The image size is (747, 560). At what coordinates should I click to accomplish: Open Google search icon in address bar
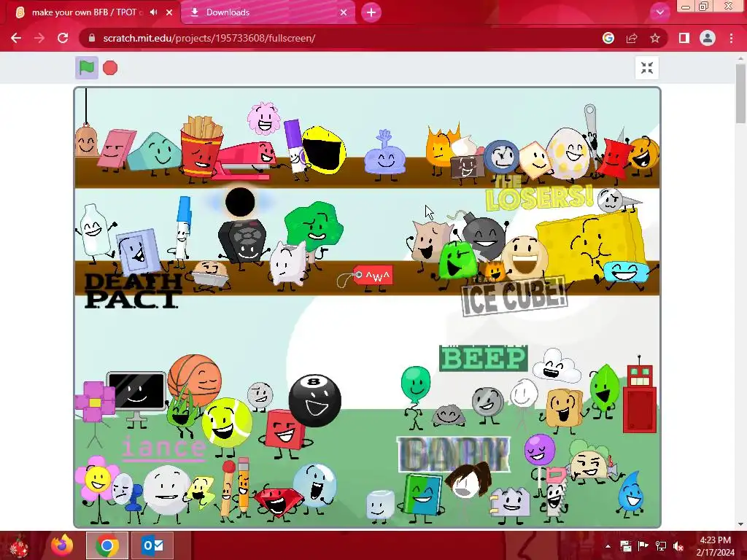tap(608, 38)
